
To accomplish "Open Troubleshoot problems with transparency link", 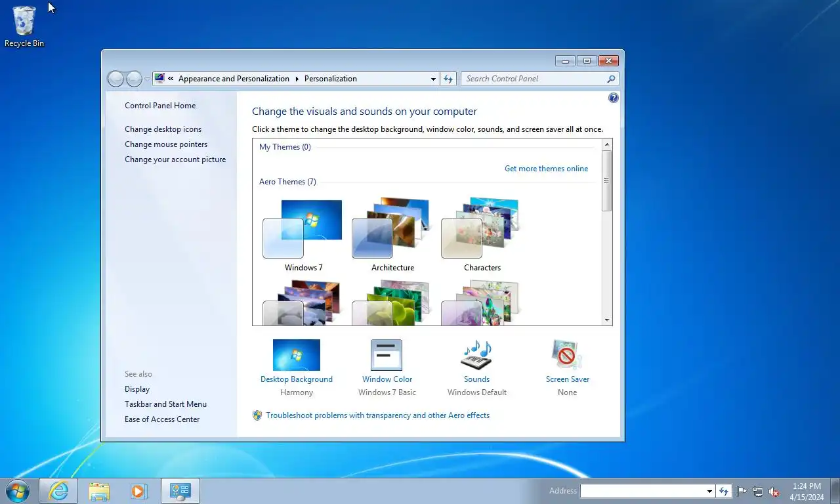I will (x=378, y=415).
